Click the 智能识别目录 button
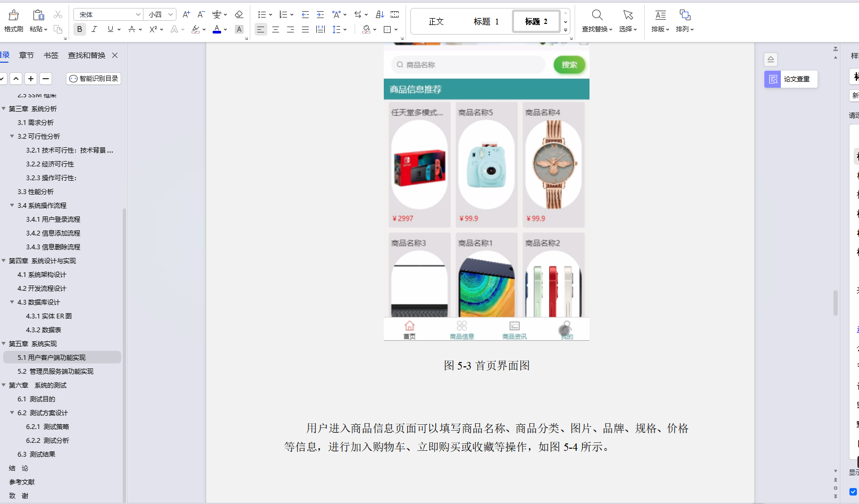 click(x=93, y=78)
